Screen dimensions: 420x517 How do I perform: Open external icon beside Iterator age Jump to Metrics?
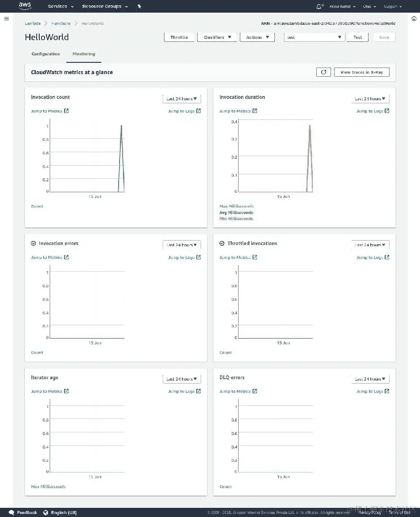[66, 391]
